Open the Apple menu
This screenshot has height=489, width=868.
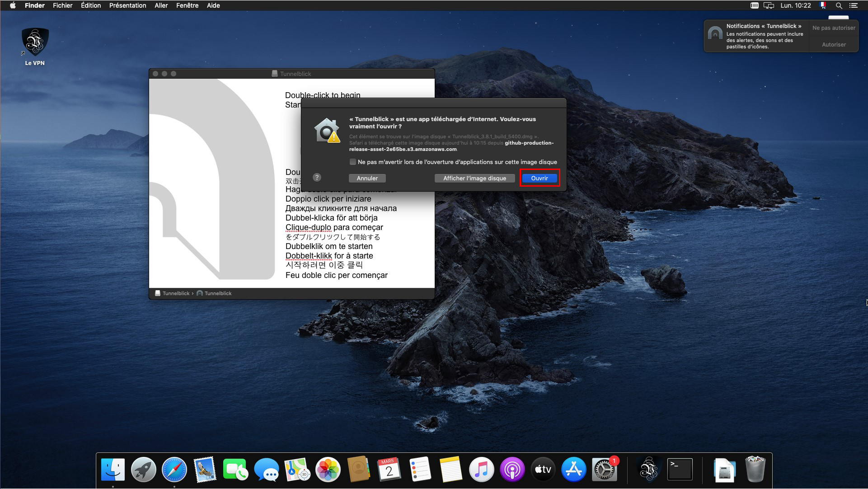click(x=13, y=5)
